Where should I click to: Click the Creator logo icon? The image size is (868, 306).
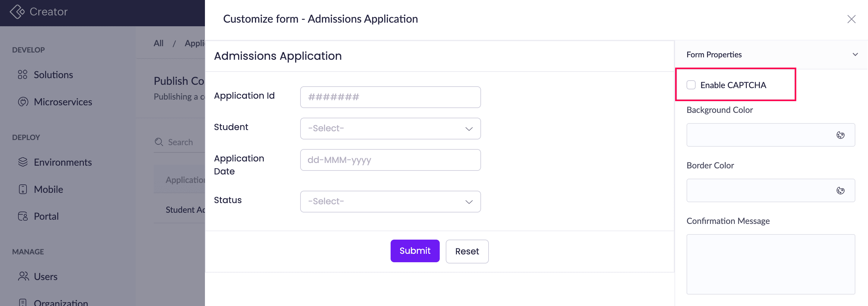17,12
